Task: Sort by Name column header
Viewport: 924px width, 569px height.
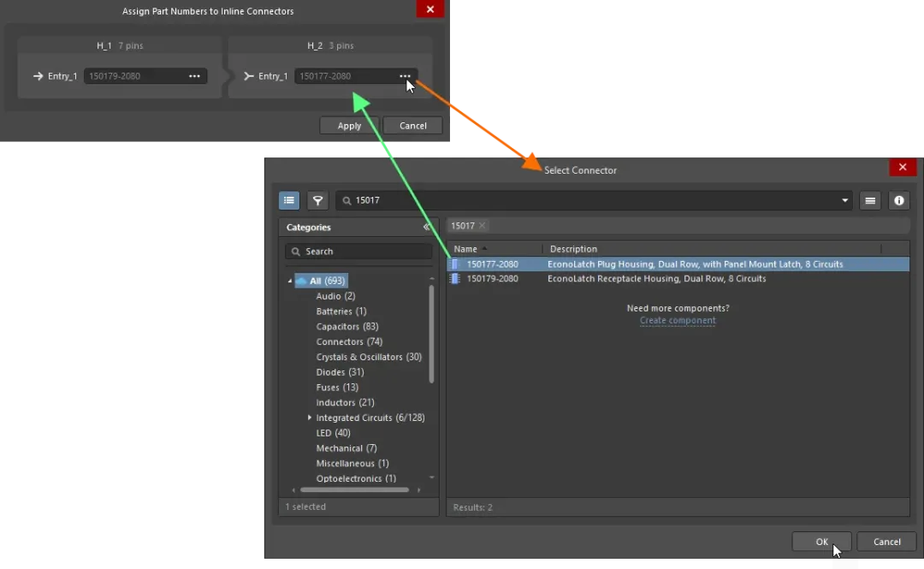Action: click(x=465, y=249)
